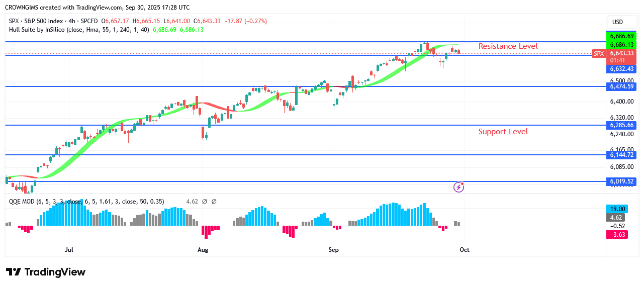
Task: Click the 6,144.72 price axis label
Action: coord(621,155)
